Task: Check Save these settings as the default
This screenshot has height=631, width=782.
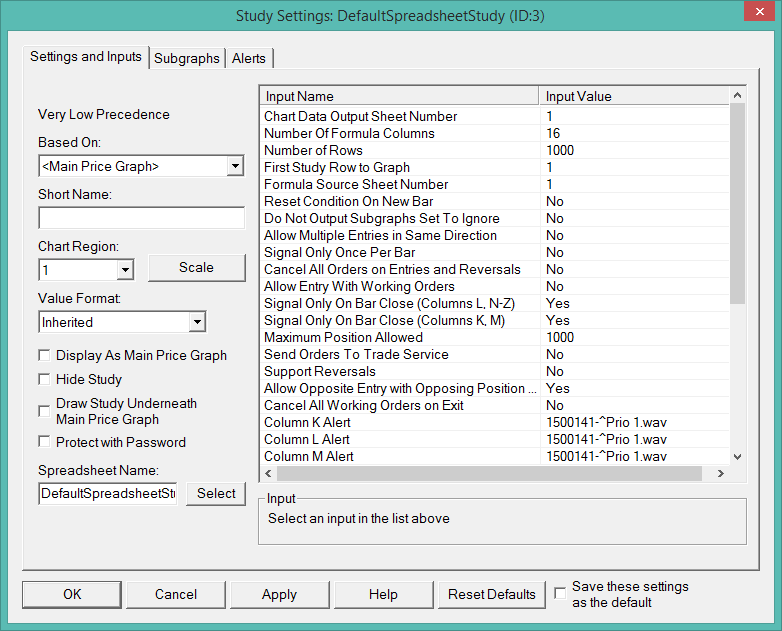Action: [x=561, y=593]
